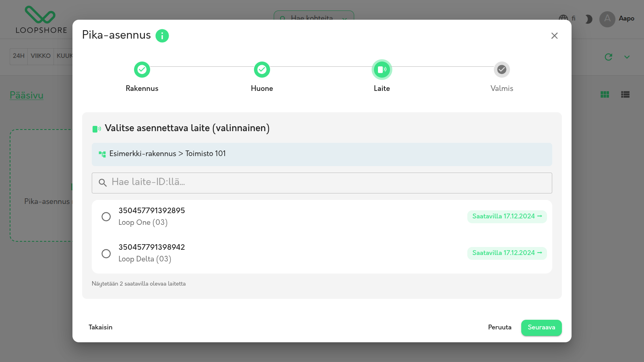Close the Pika-asennus dialog
The image size is (644, 362).
554,36
